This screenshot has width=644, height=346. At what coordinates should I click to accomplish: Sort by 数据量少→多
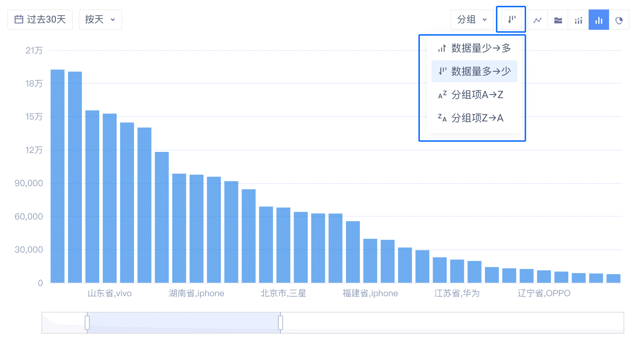click(474, 48)
